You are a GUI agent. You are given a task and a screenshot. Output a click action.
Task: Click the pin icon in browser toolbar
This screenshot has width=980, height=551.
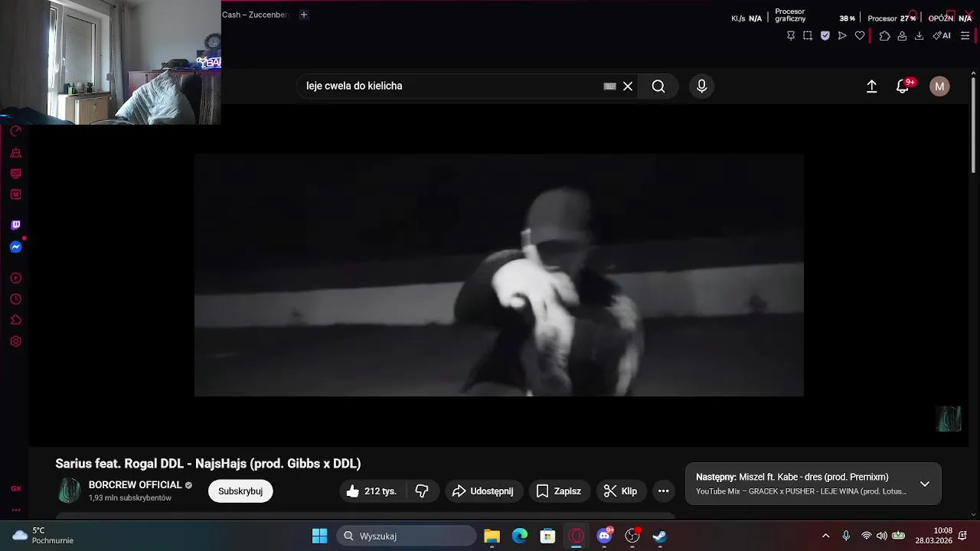791,35
